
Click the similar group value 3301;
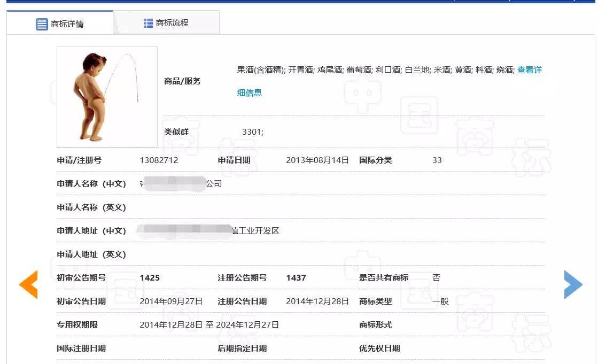click(253, 132)
